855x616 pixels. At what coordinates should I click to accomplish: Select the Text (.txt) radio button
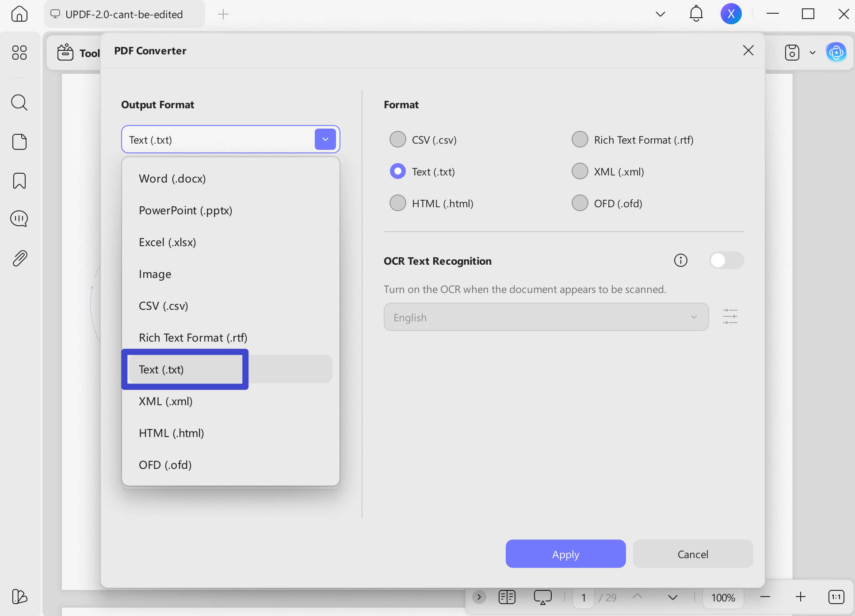pyautogui.click(x=398, y=171)
